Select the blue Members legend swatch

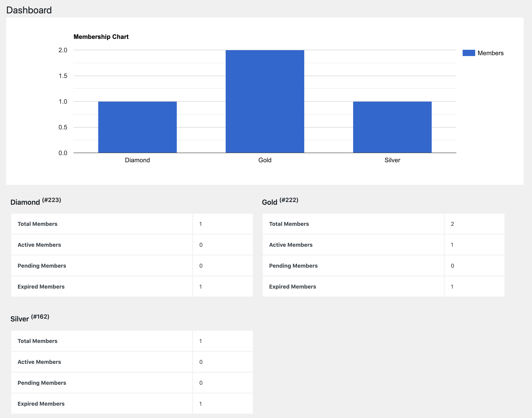click(x=468, y=53)
